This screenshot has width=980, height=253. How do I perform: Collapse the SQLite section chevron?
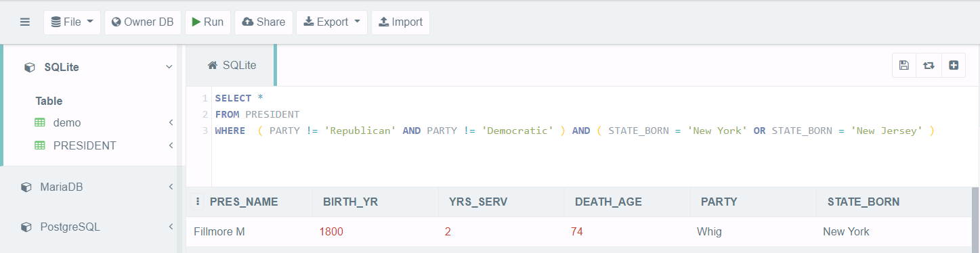click(169, 67)
